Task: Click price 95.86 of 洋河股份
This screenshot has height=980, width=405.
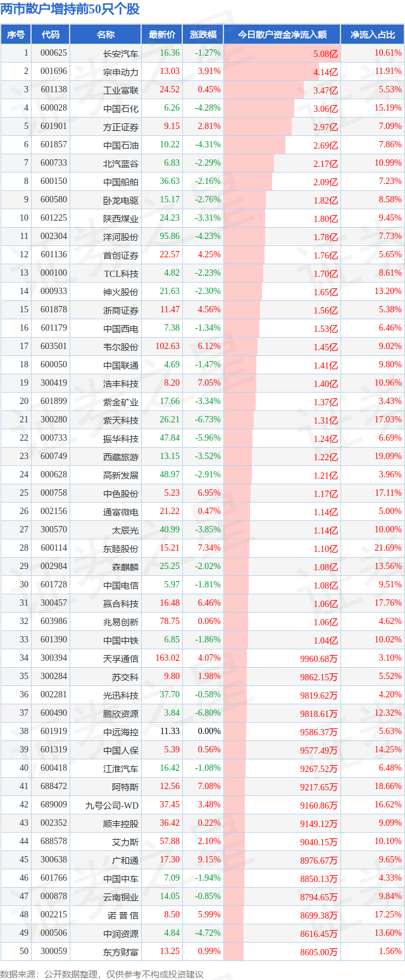Action: click(170, 236)
